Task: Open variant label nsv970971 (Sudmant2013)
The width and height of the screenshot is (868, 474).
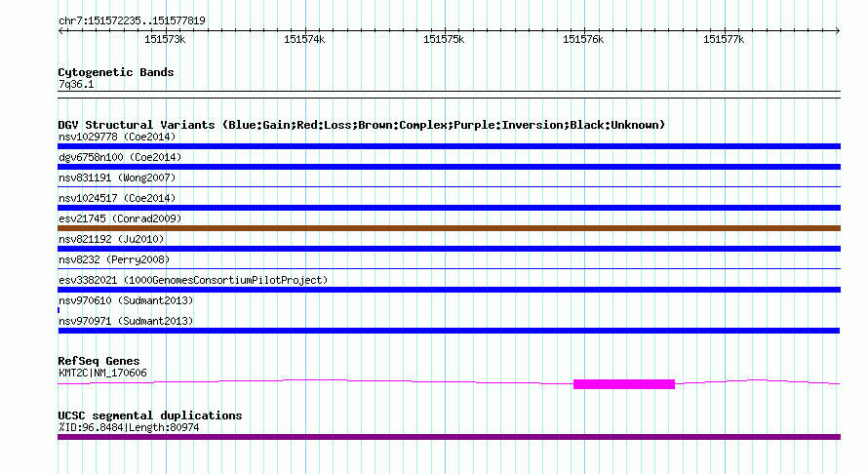Action: (126, 321)
